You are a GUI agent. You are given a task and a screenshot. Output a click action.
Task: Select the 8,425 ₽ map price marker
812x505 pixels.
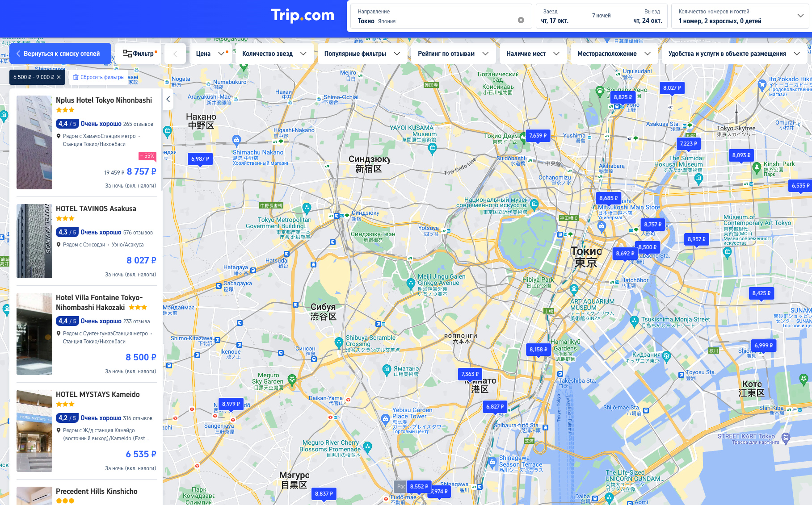click(x=761, y=293)
